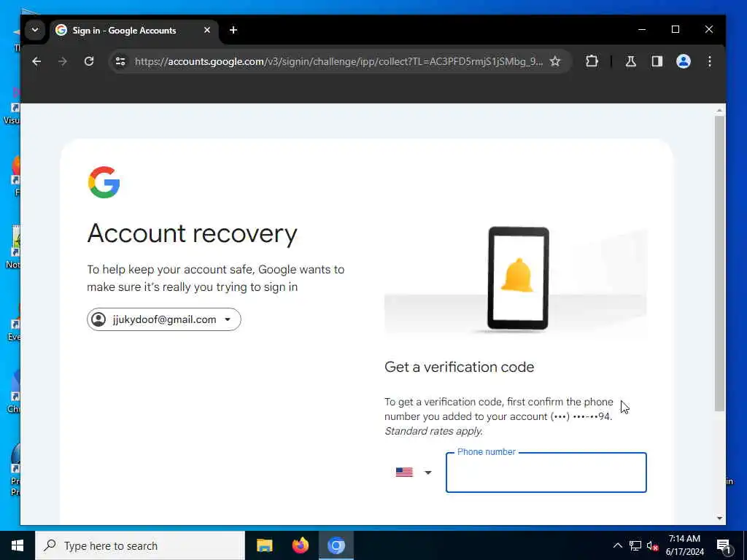This screenshot has height=560, width=747.
Task: Open Chrome's three-dot menu
Action: [x=709, y=61]
